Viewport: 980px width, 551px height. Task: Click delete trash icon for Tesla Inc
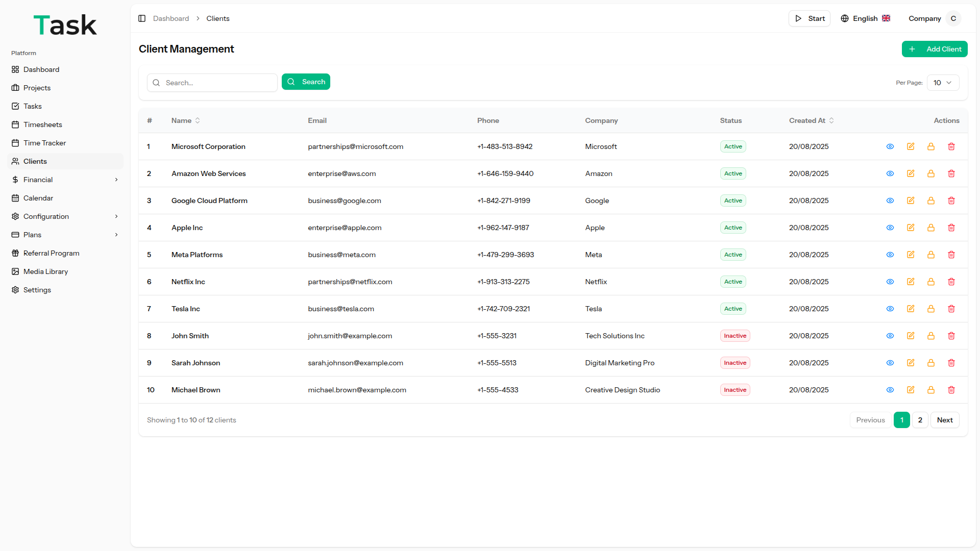(x=951, y=309)
